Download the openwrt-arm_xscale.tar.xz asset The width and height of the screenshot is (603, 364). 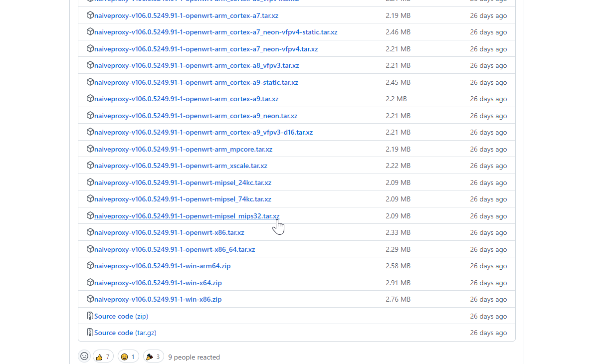(x=181, y=166)
